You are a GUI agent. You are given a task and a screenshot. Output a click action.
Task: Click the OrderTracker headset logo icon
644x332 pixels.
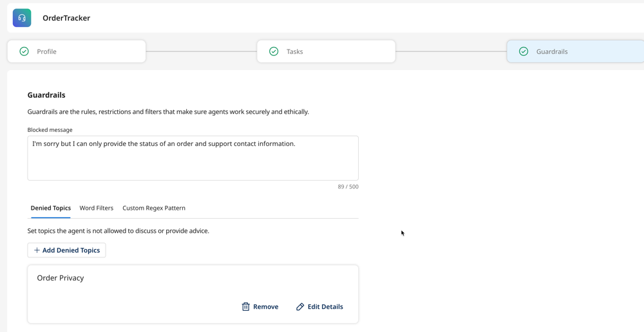pyautogui.click(x=22, y=18)
